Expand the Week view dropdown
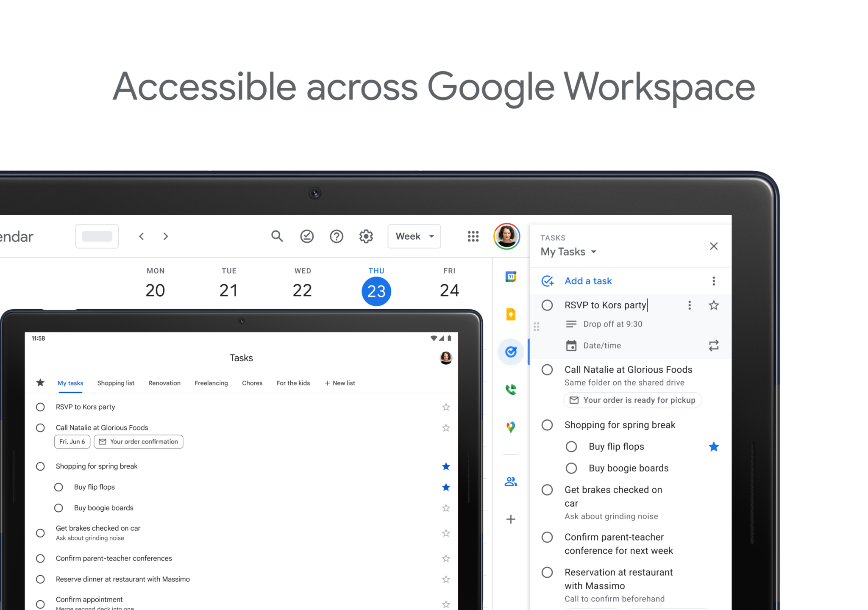The height and width of the screenshot is (610, 868). (414, 236)
